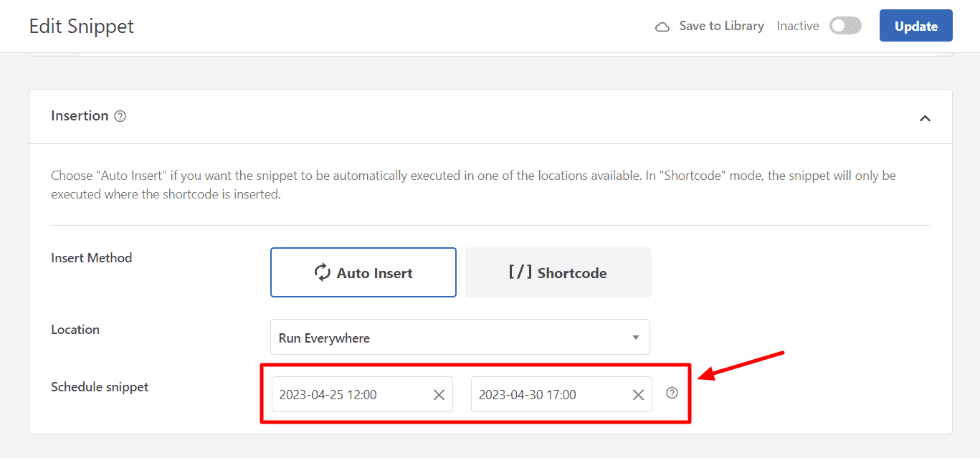Clear the 2023-04-30 17:00 end date
The height and width of the screenshot is (458, 980).
[638, 395]
